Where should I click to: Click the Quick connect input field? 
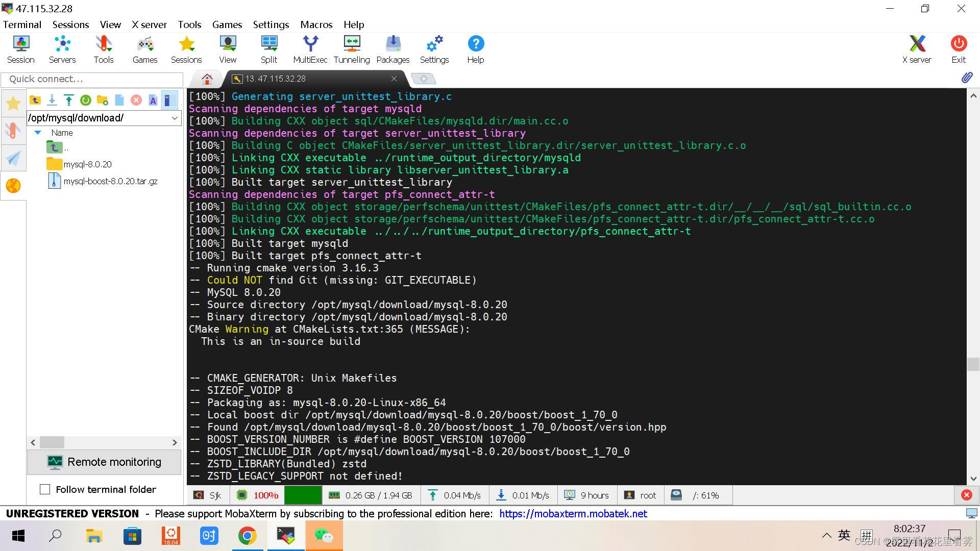coord(92,79)
